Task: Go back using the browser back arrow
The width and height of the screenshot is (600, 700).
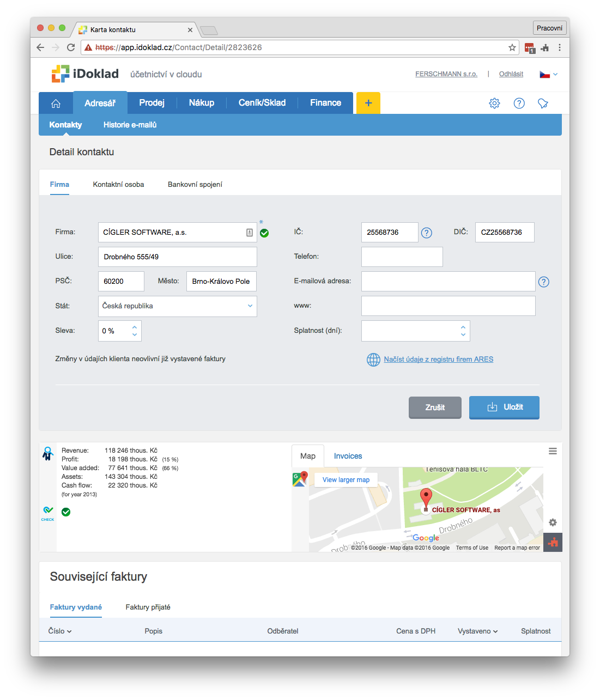Action: coord(40,47)
